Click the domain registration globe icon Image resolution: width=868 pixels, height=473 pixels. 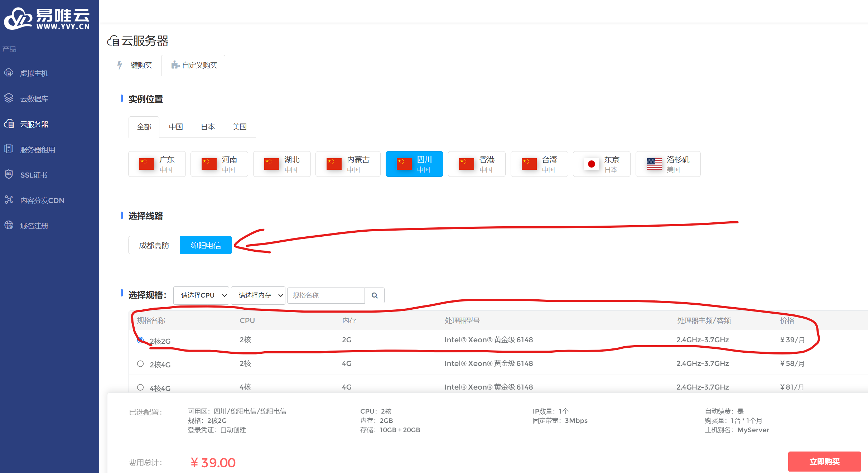click(9, 225)
